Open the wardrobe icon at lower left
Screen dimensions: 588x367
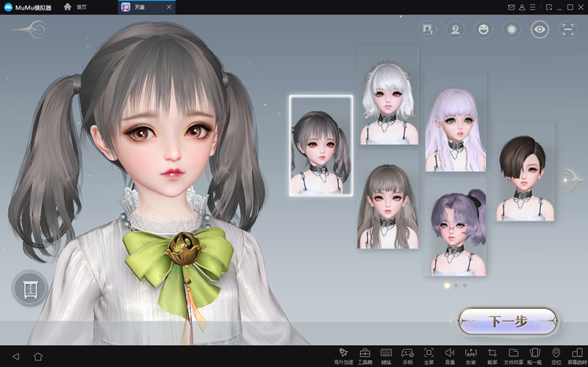30,288
